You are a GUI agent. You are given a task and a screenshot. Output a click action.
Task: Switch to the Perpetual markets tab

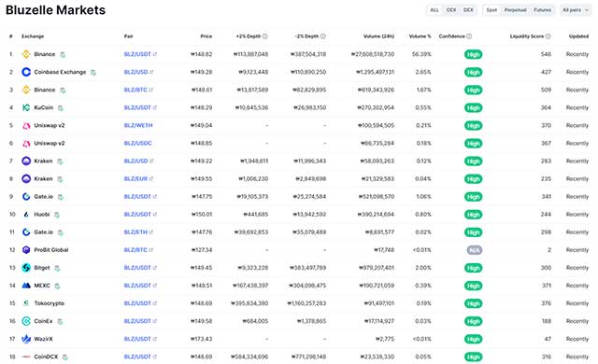point(515,10)
